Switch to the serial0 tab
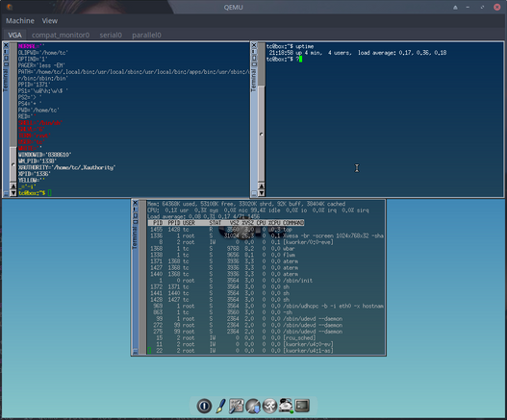Screen dimensions: 507x420 pos(111,35)
